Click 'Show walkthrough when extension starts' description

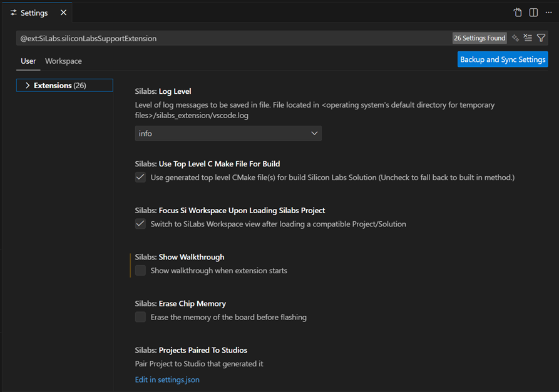[219, 271]
